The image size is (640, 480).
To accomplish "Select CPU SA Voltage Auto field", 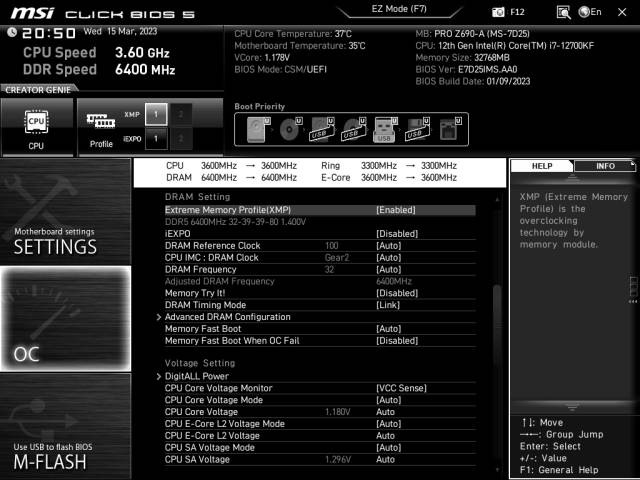I will [x=385, y=459].
